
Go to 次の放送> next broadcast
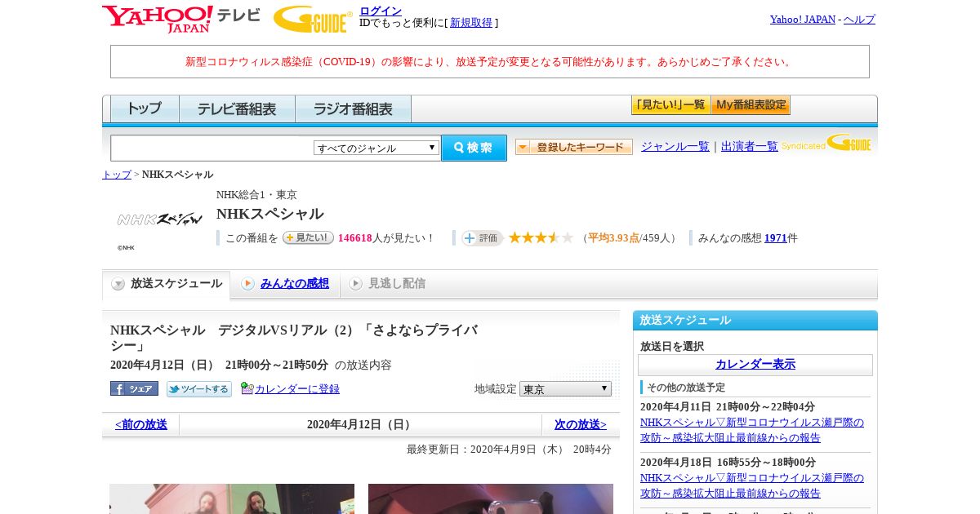(x=581, y=424)
